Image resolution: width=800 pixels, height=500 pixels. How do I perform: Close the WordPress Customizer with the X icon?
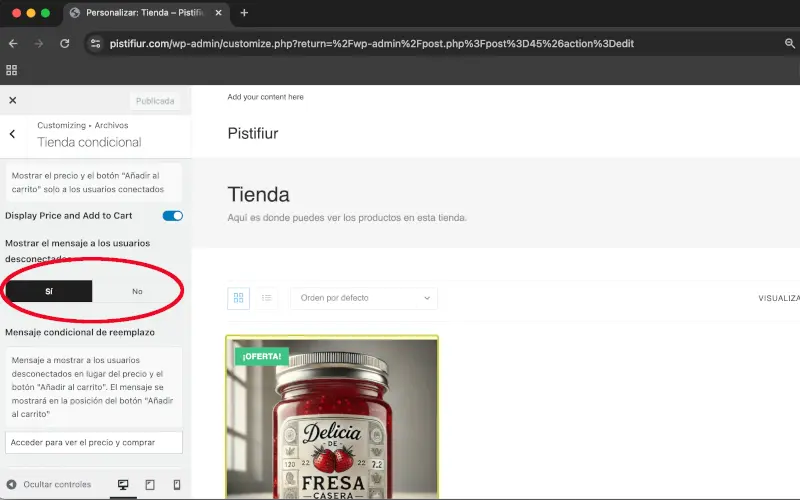pyautogui.click(x=13, y=101)
